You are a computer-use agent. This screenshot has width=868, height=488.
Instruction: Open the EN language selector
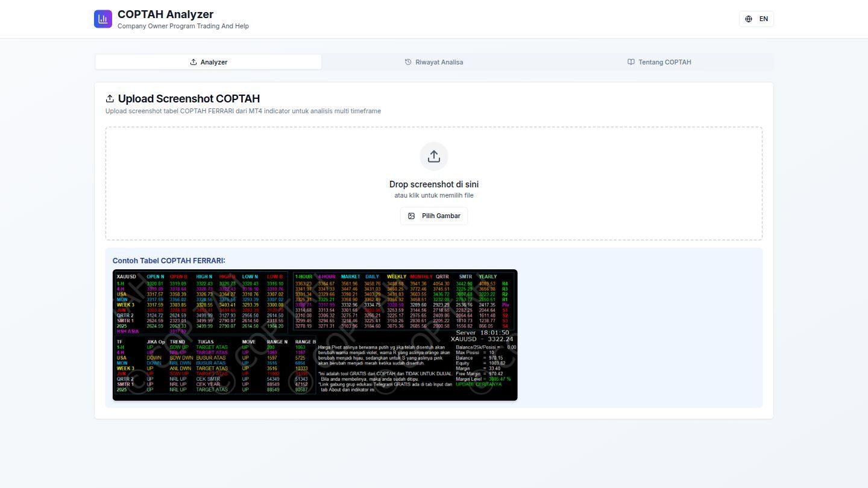pos(756,19)
